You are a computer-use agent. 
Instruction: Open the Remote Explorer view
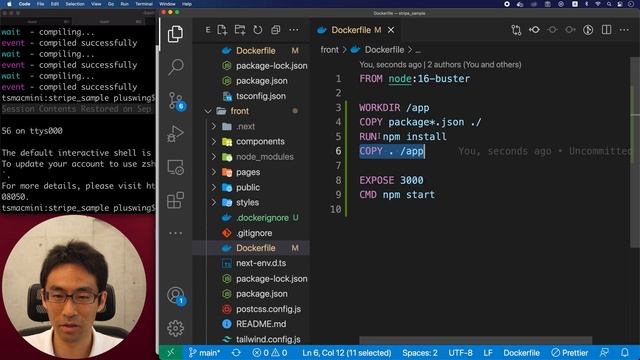coord(176,167)
